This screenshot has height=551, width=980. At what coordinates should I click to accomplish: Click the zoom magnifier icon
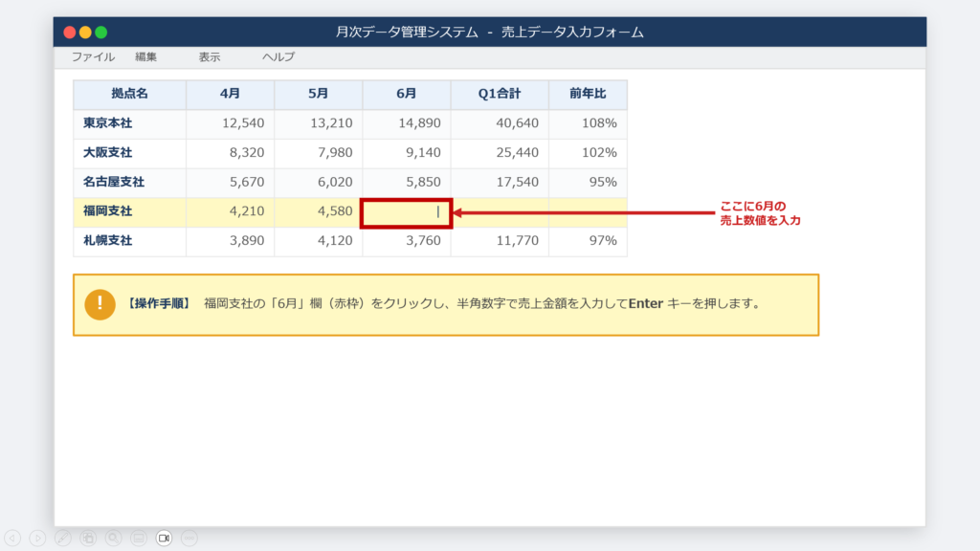[x=113, y=539]
